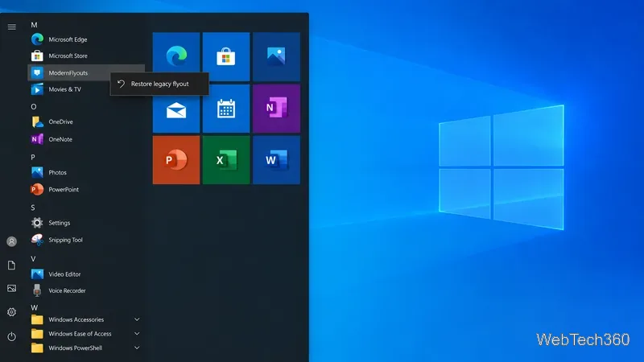Click the Movies & TV icon

pos(37,89)
